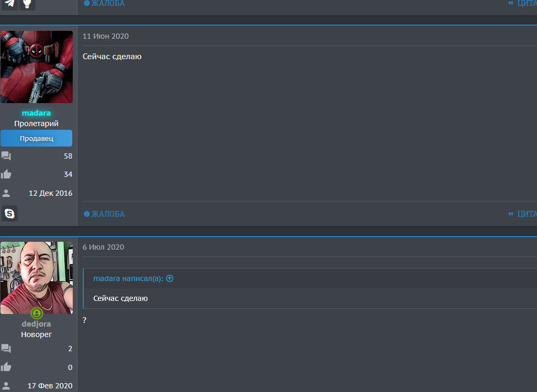Report madara's post with ЖАЛОБА link
Viewport: 537px width, 392px height.
(x=104, y=214)
